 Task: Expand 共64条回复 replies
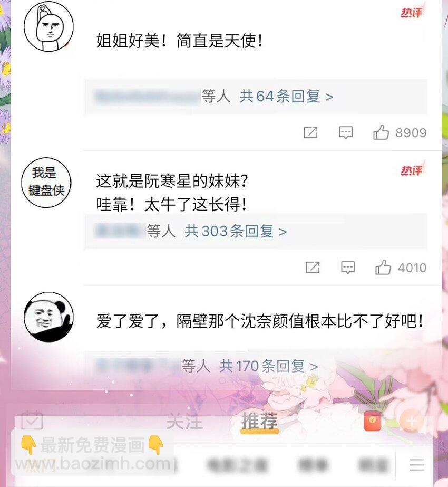click(x=286, y=96)
